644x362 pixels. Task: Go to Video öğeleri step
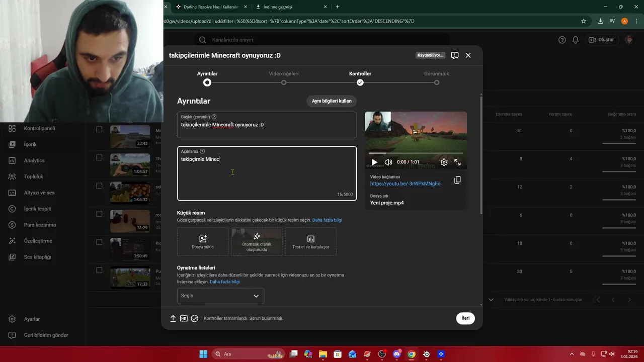click(x=284, y=78)
